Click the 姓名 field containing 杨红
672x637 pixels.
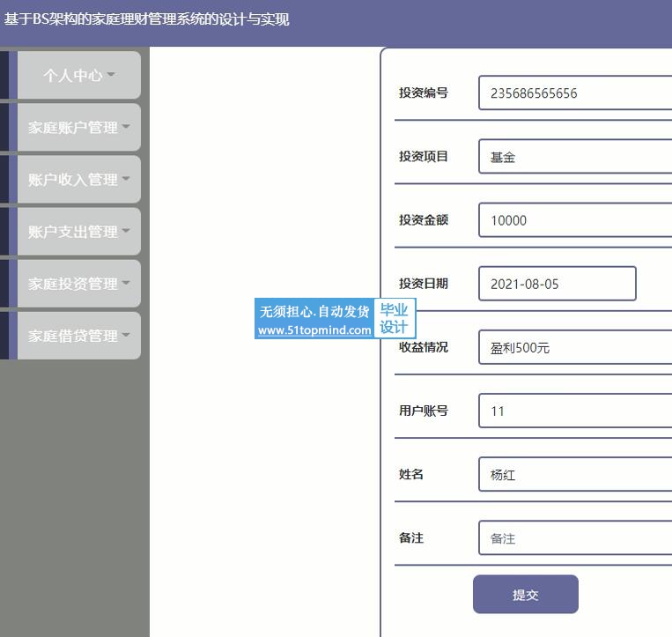click(575, 474)
